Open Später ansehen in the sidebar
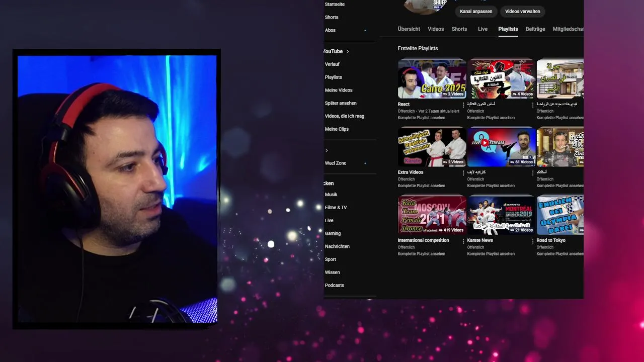 coord(341,103)
